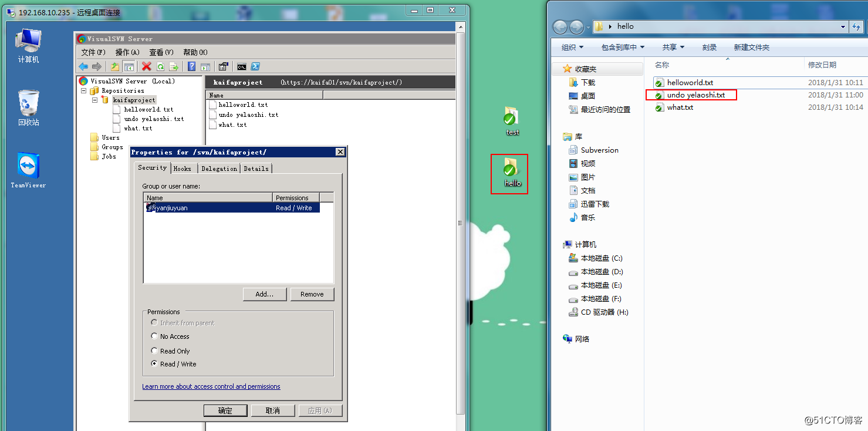Click the Add... button

click(x=265, y=294)
